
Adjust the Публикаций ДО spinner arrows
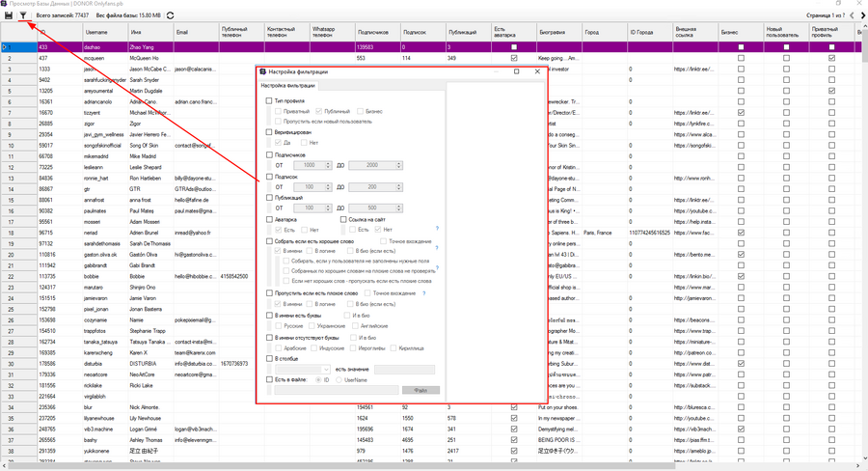398,208
